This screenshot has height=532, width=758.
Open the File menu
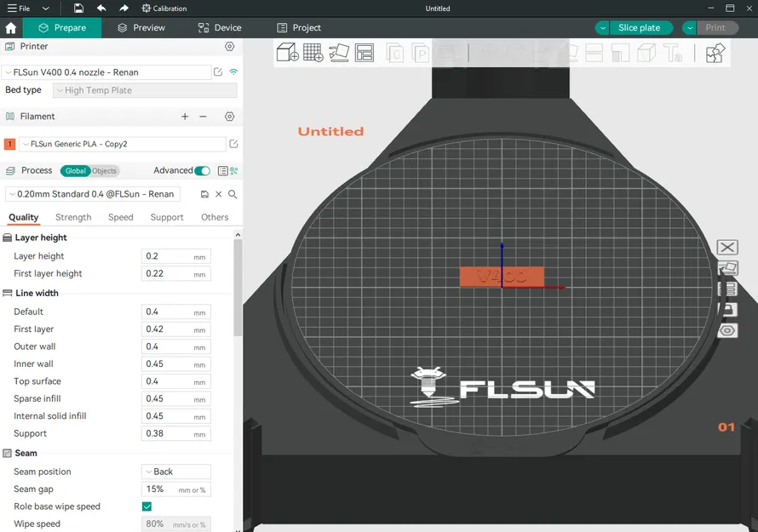(19, 9)
